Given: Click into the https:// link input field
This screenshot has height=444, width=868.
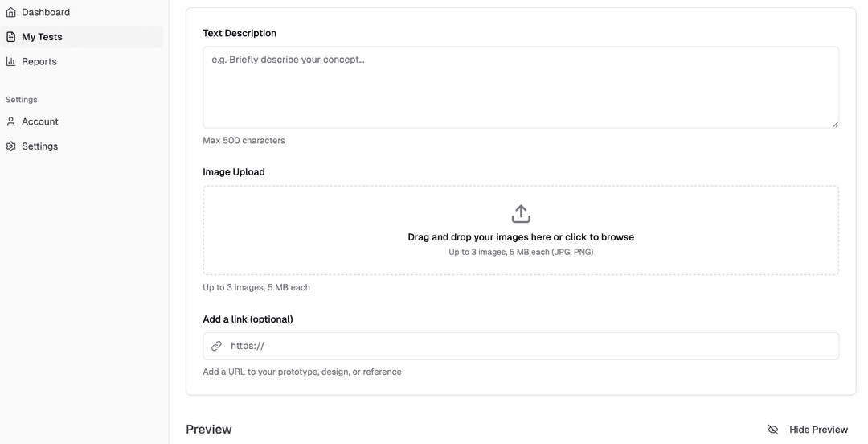Looking at the screenshot, I should point(530,346).
